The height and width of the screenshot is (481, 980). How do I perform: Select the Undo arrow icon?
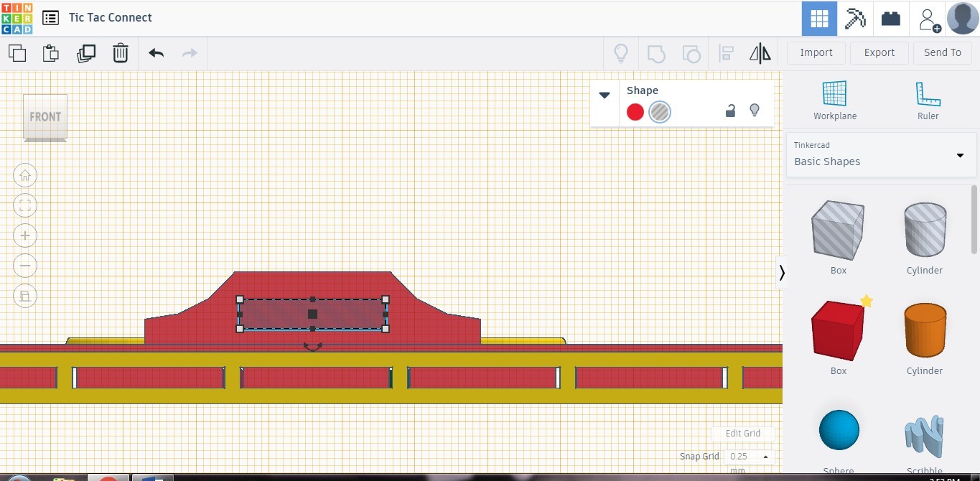click(x=156, y=52)
